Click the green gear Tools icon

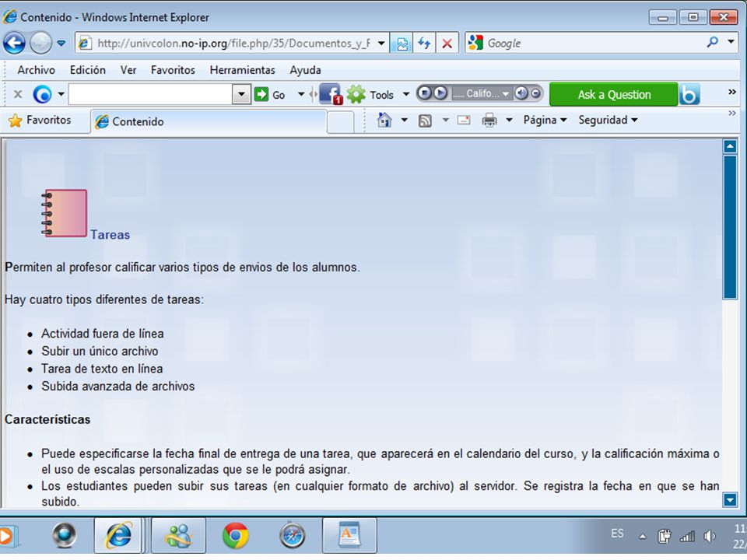[x=356, y=94]
